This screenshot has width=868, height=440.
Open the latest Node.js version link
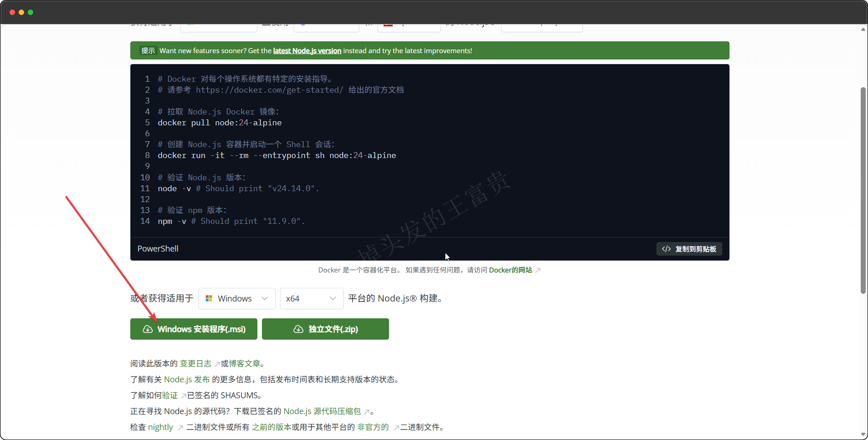click(307, 51)
